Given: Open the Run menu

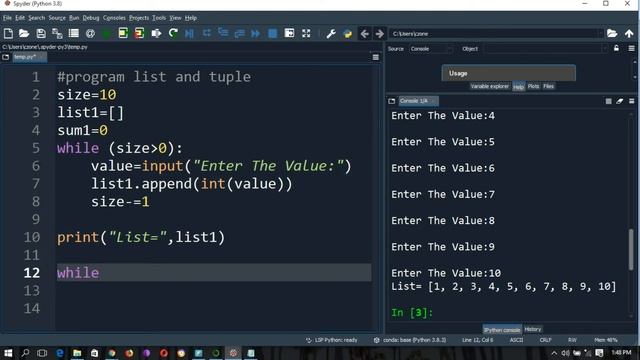Looking at the screenshot, I should [x=74, y=18].
